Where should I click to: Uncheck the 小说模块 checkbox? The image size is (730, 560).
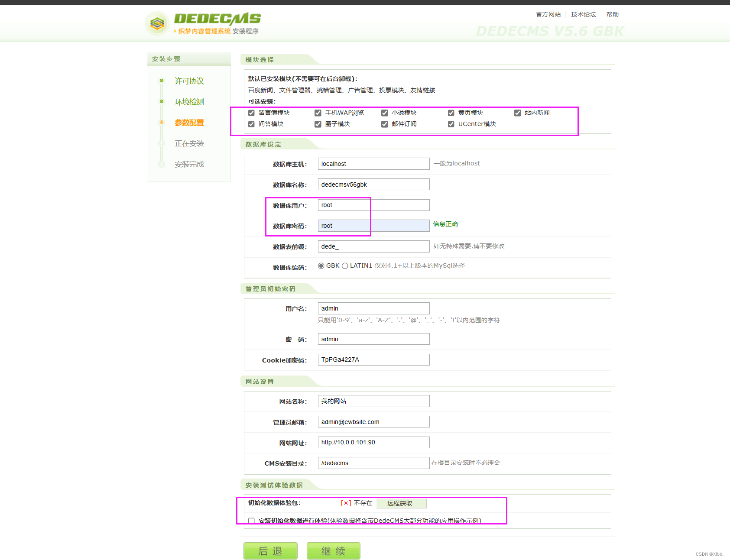384,113
